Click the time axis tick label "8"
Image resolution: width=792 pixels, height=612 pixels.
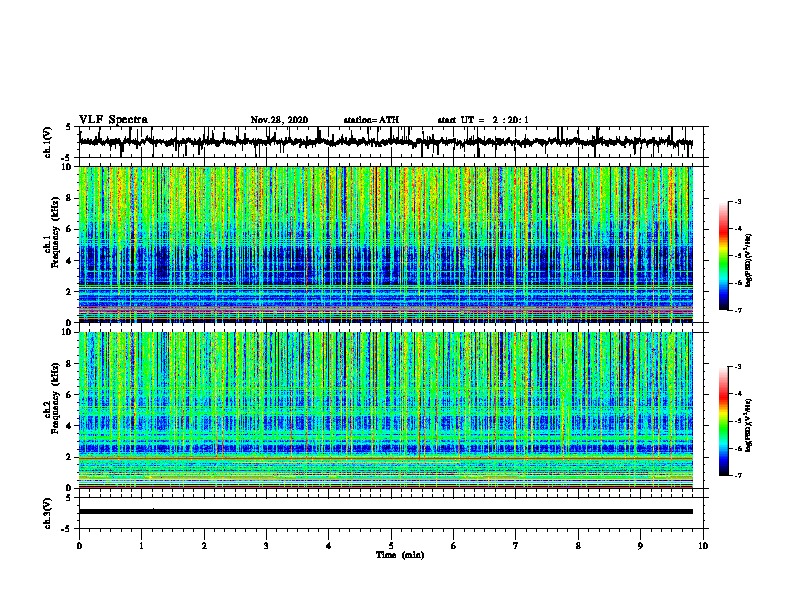pyautogui.click(x=578, y=546)
